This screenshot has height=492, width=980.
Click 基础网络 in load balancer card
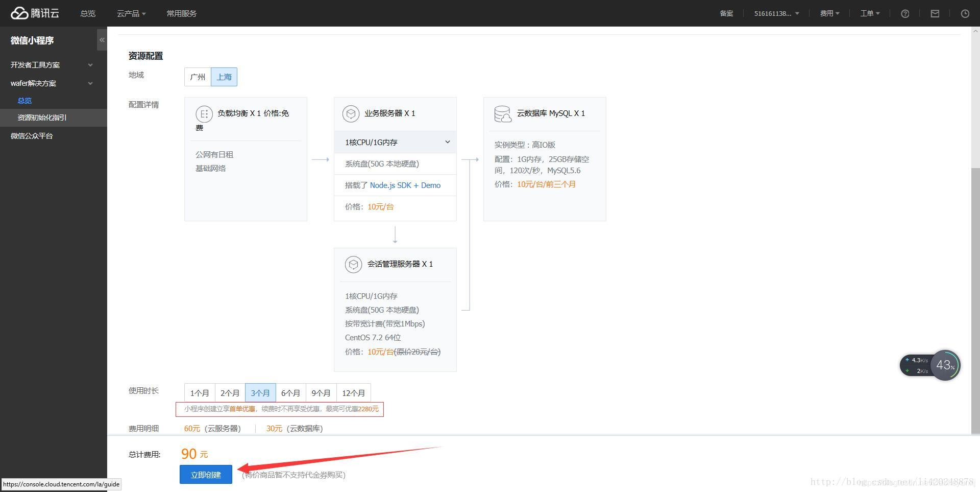click(x=211, y=169)
